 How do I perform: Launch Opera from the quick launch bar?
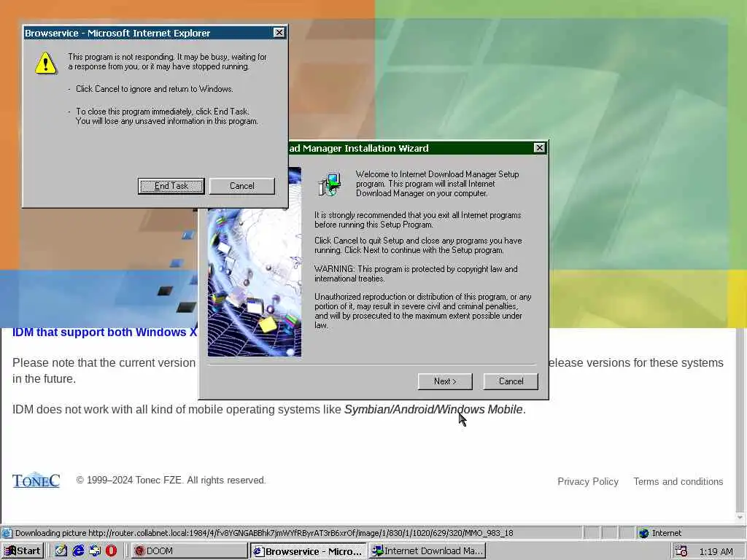[111, 551]
